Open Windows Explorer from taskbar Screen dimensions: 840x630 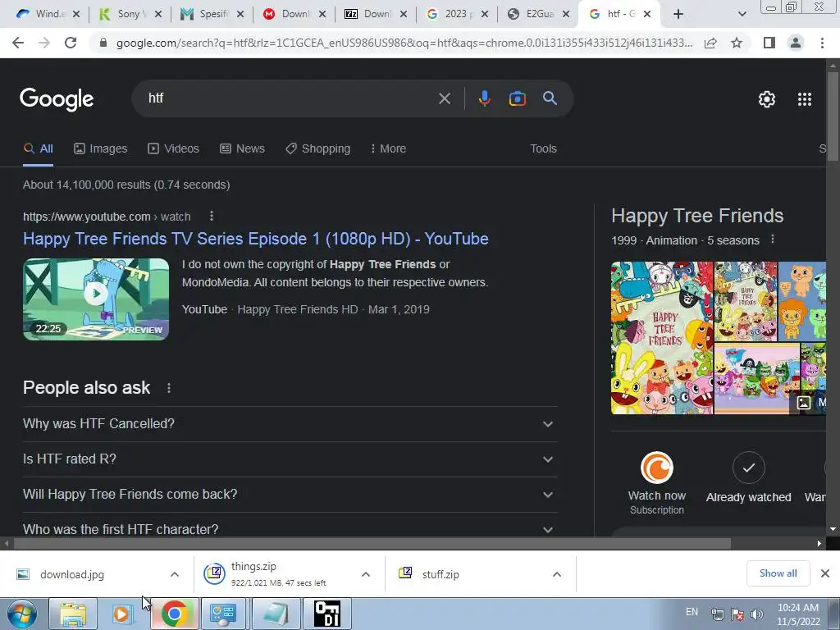(x=73, y=614)
